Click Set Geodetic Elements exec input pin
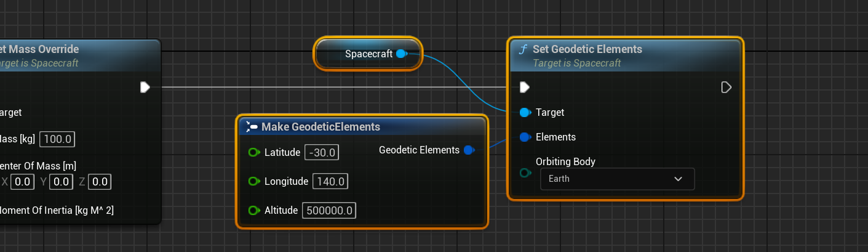This screenshot has height=252, width=868. click(524, 87)
